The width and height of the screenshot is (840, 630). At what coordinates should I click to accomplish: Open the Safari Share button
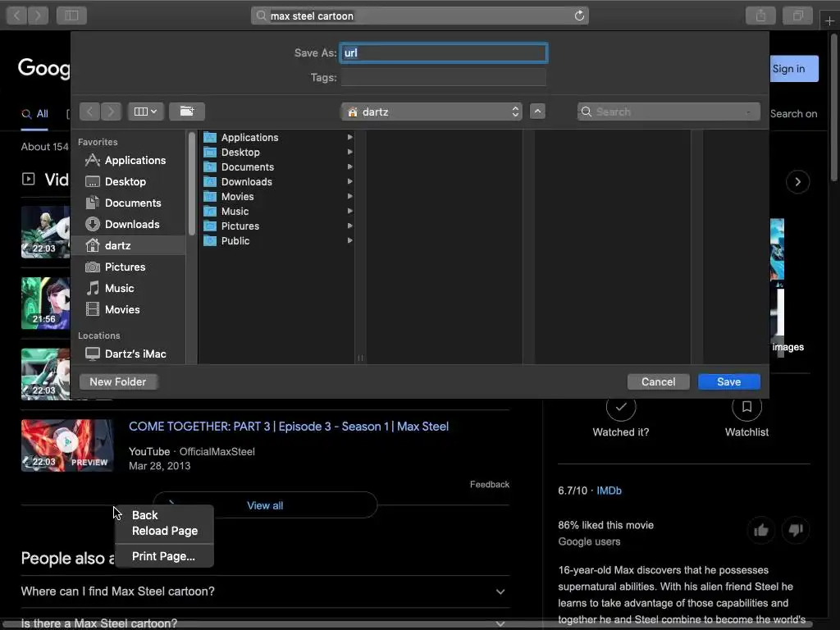tap(760, 16)
